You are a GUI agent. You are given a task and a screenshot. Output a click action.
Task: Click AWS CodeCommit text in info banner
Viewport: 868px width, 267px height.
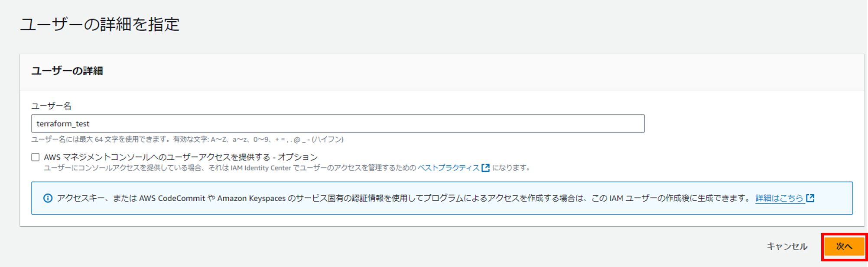tap(172, 198)
